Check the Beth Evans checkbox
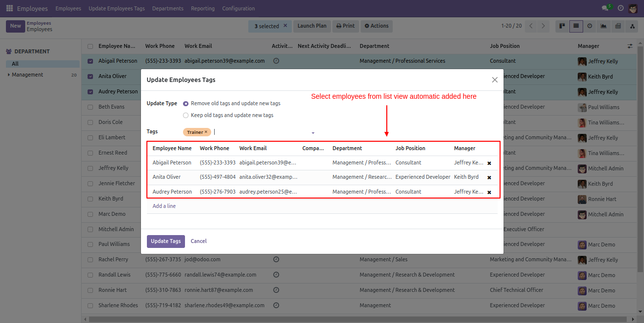 click(90, 107)
